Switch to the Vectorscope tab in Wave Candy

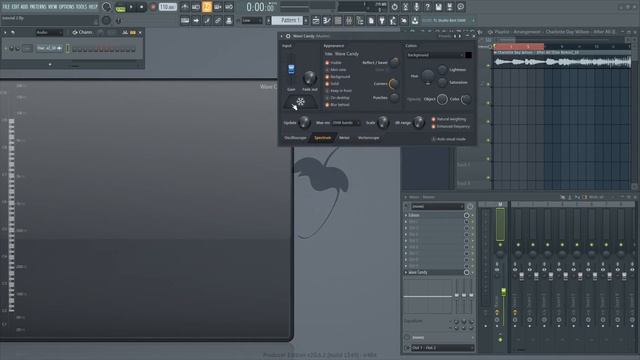click(369, 138)
